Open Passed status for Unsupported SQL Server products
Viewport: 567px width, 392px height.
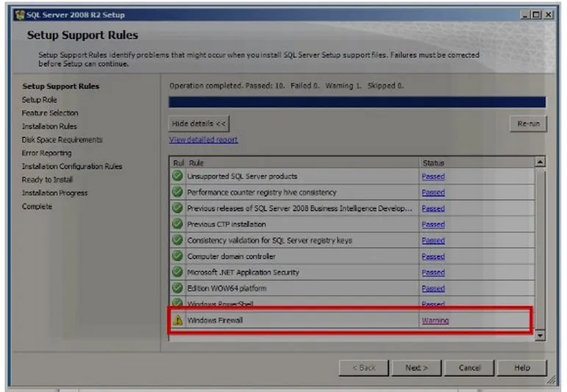coord(433,177)
